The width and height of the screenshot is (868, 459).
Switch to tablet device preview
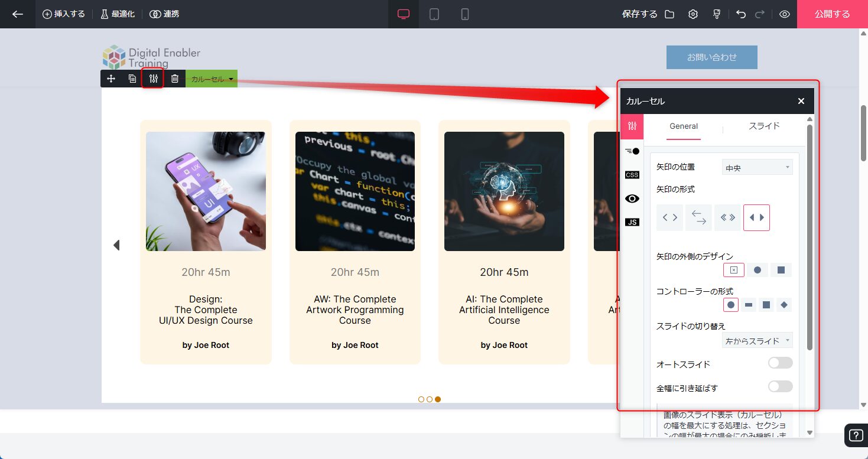pos(434,14)
